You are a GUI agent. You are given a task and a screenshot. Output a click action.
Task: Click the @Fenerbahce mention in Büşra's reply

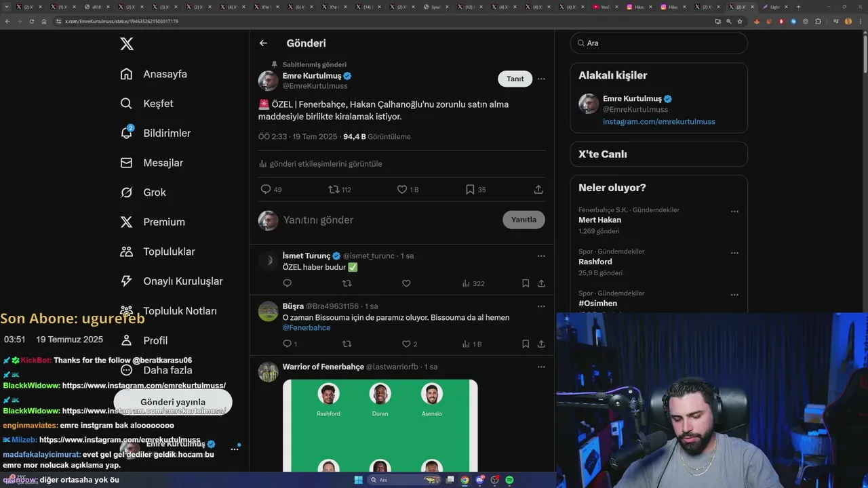(307, 328)
